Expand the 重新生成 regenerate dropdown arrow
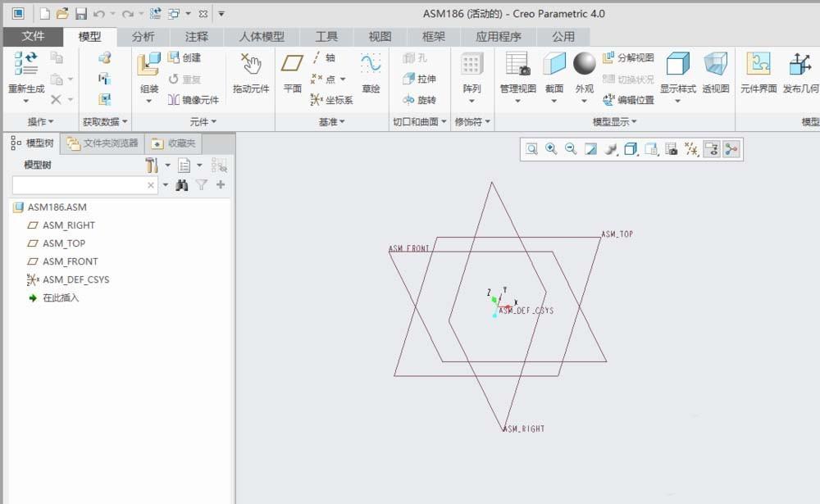This screenshot has width=820, height=504. (x=25, y=102)
